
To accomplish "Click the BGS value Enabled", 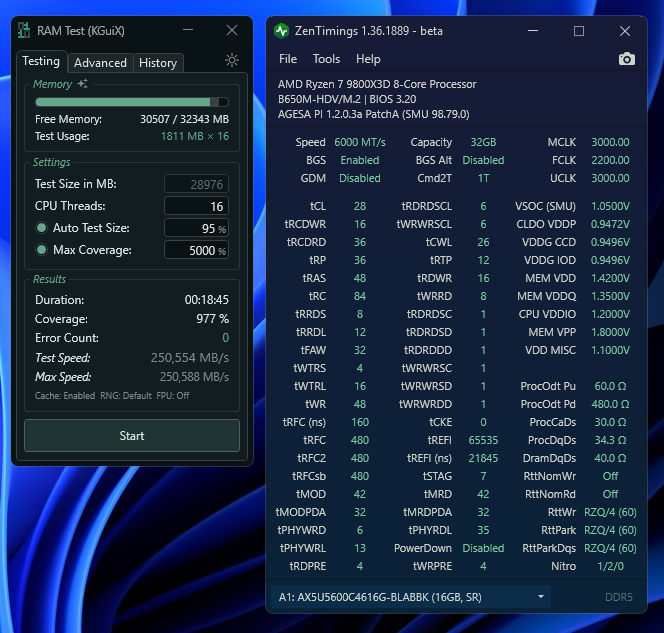I will [x=360, y=160].
